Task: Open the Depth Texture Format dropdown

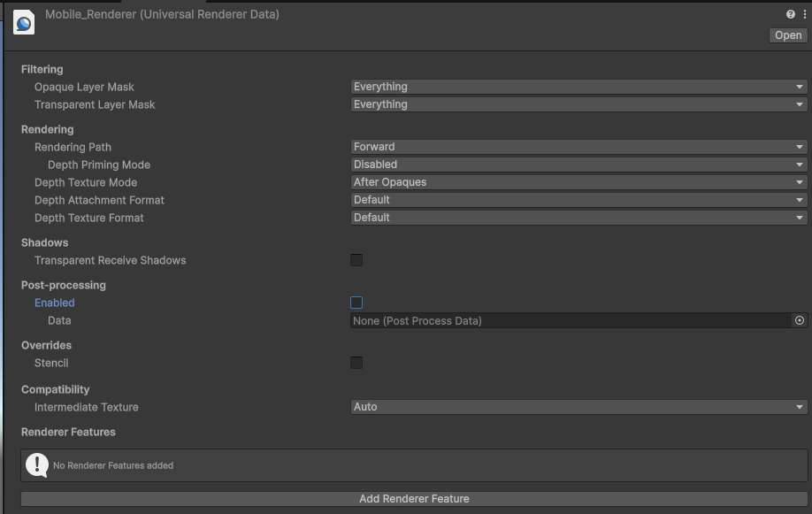Action: pos(579,217)
